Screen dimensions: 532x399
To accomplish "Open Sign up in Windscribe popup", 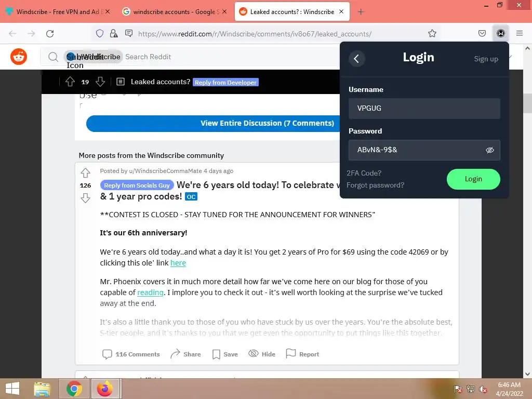I will (486, 59).
